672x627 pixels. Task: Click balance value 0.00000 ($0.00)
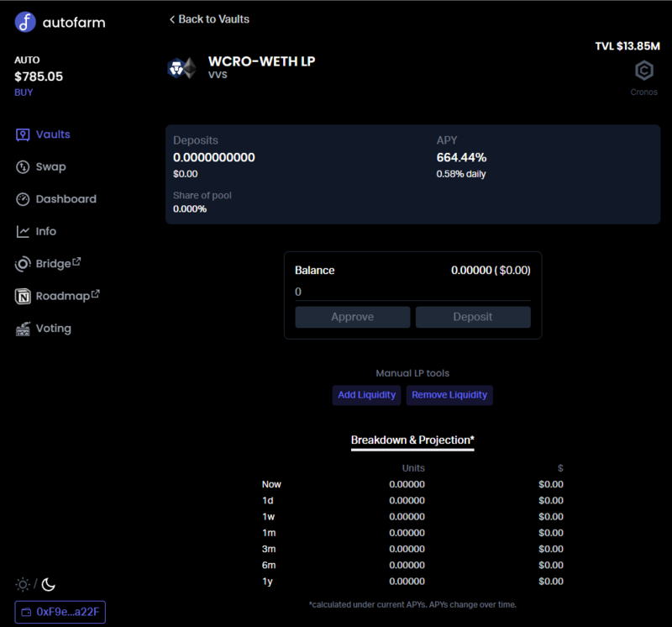491,270
